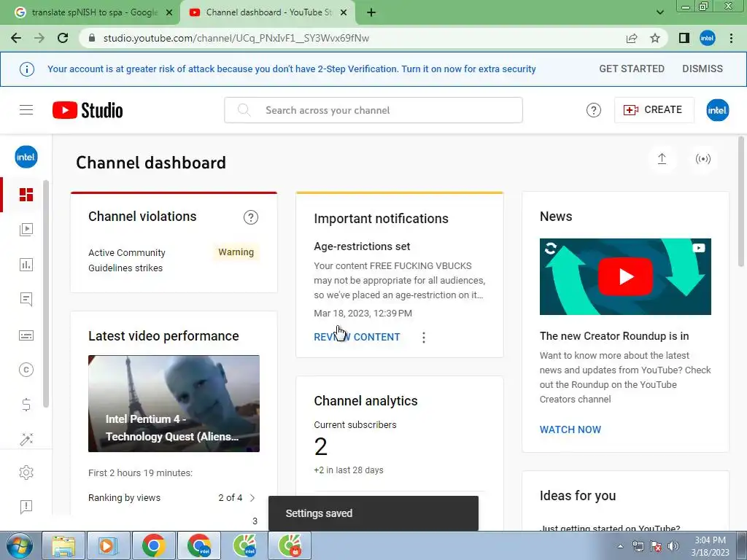Click the Age-restrictions set notification title

(x=362, y=246)
